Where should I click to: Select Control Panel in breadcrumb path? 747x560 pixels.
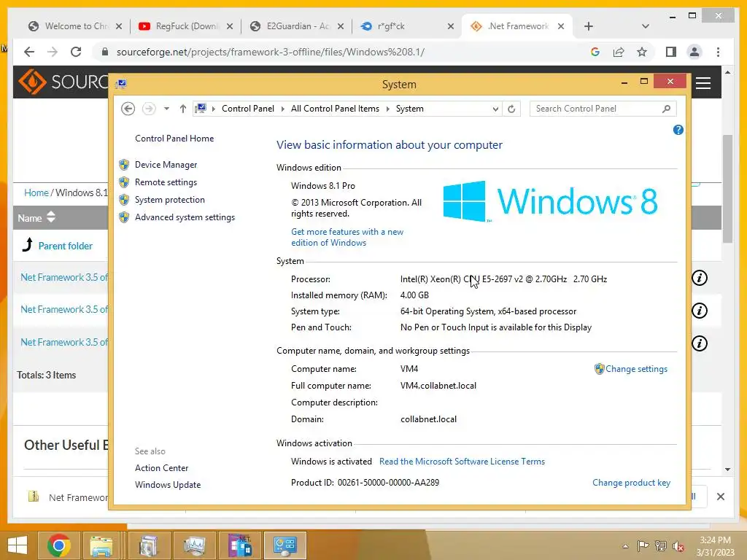248,109
